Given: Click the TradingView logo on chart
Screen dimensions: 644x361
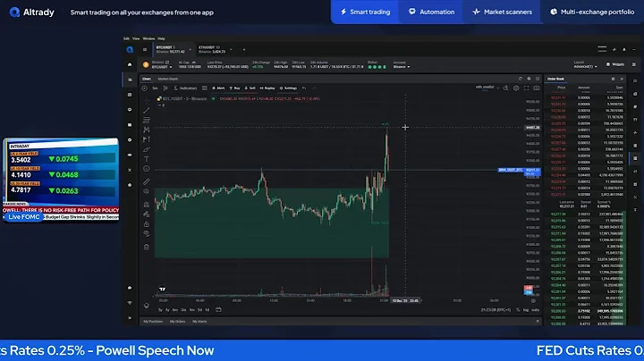Looking at the screenshot, I should click(x=162, y=289).
